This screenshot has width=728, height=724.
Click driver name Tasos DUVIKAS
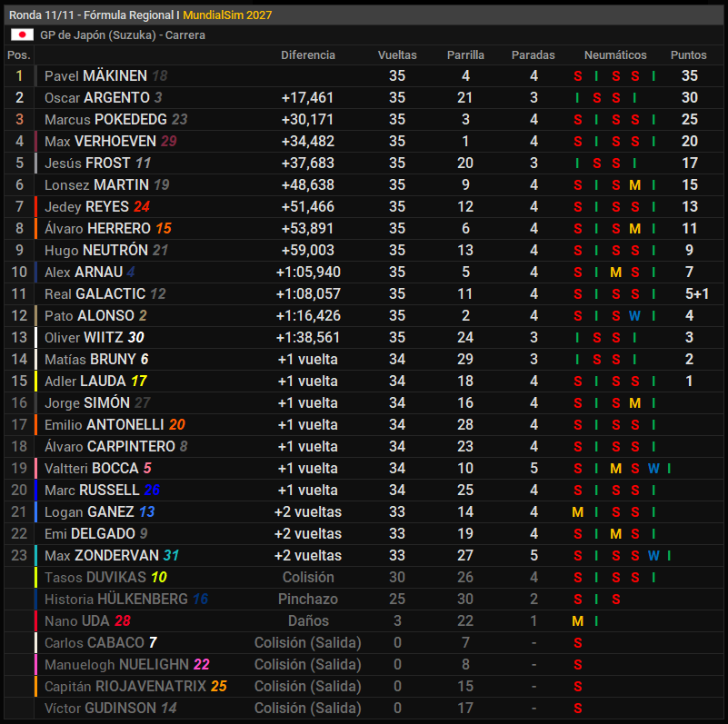95,578
